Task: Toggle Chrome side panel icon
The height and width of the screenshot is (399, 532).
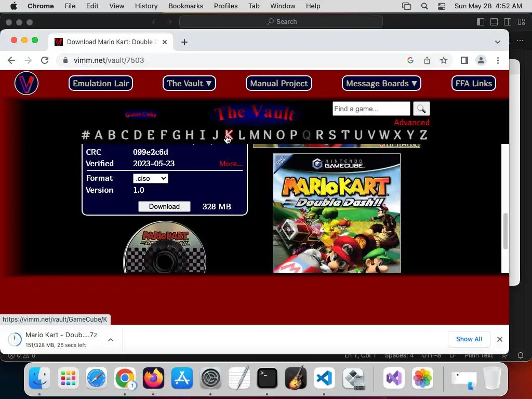Action: (x=464, y=60)
